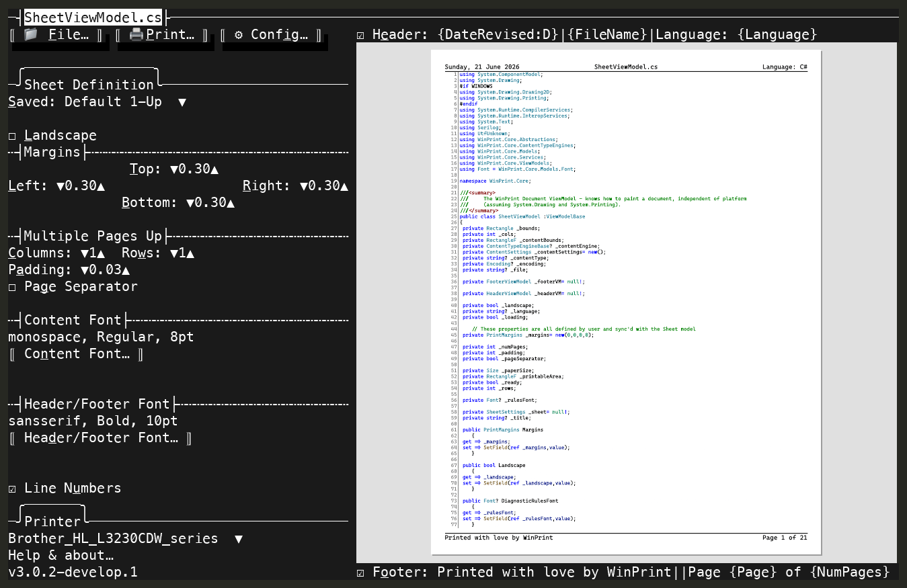Image resolution: width=907 pixels, height=588 pixels.
Task: Enable the Landscape checkbox
Action: pyautogui.click(x=13, y=136)
